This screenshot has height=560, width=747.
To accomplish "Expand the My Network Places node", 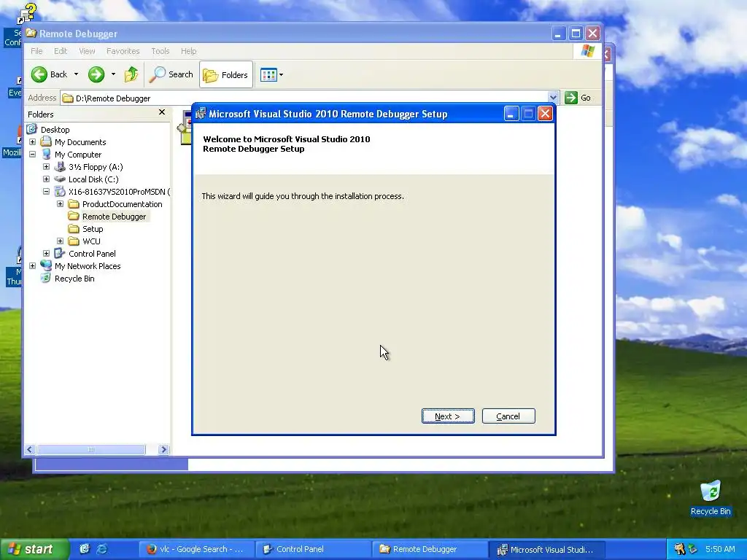I will pyautogui.click(x=32, y=265).
